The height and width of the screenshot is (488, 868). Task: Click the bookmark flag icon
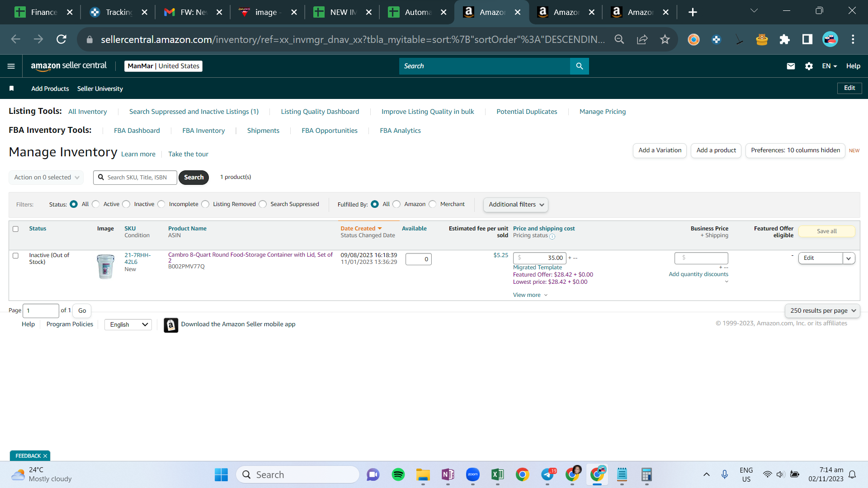(x=12, y=89)
